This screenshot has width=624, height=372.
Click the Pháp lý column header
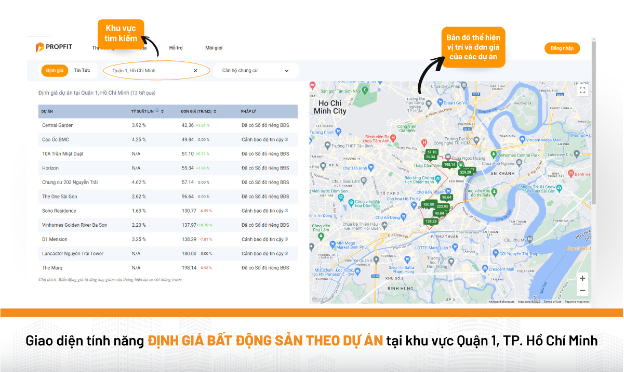coord(248,111)
